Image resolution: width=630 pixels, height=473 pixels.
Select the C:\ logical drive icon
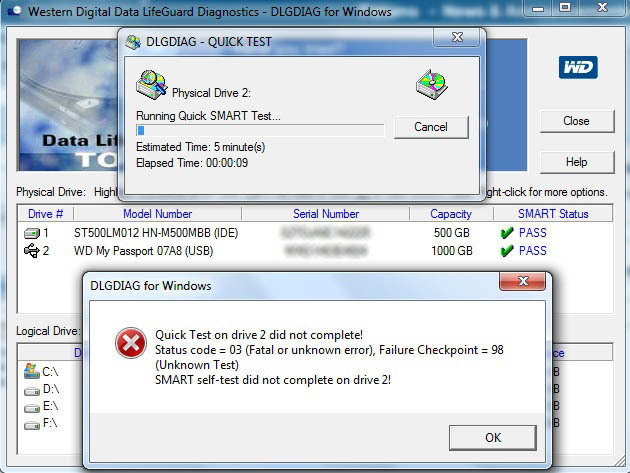[x=32, y=371]
